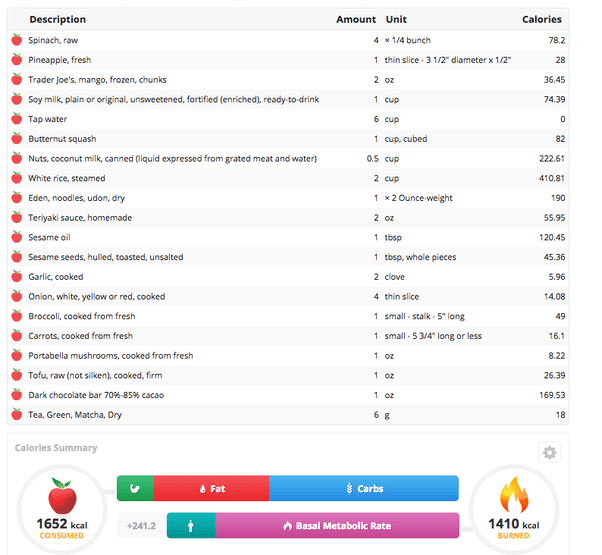Select the flame Burned icon

point(514,495)
